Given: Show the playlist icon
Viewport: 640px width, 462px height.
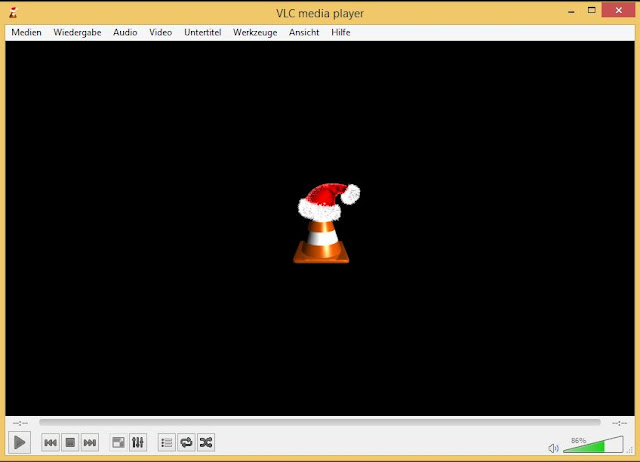Looking at the screenshot, I should click(x=167, y=442).
